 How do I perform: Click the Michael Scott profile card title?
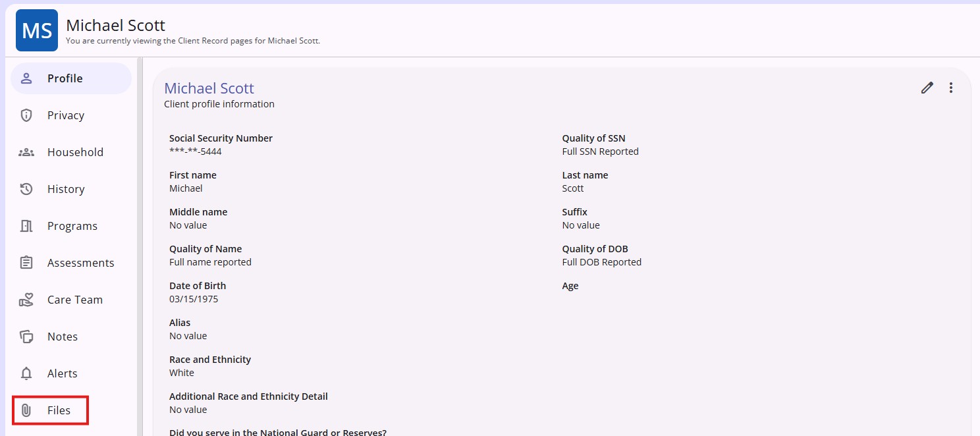pyautogui.click(x=209, y=88)
